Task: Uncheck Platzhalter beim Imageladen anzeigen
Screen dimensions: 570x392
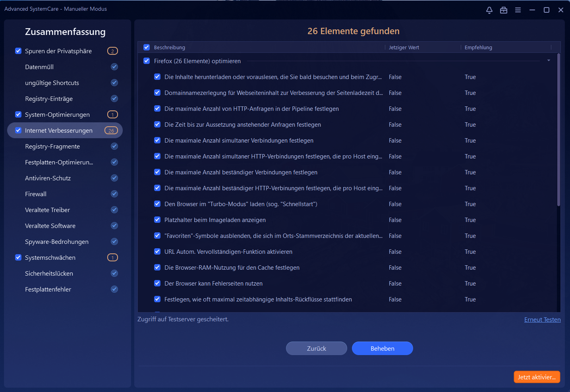Action: [157, 220]
